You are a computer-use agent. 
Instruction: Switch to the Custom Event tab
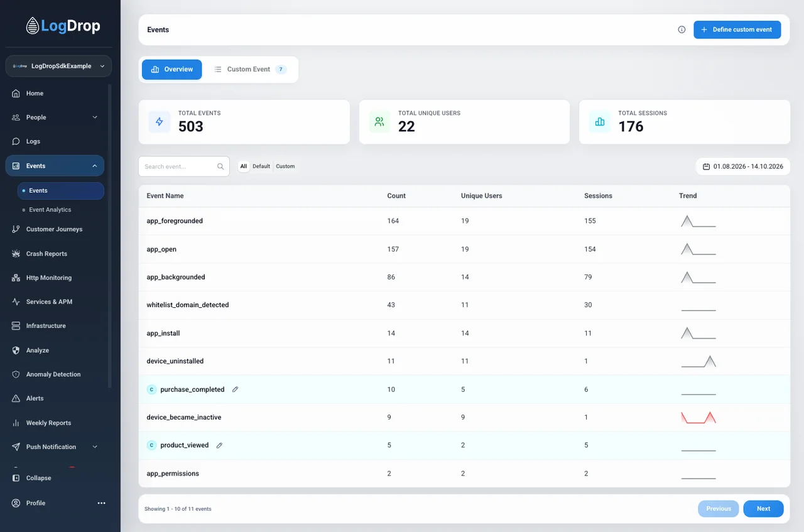[x=250, y=70]
